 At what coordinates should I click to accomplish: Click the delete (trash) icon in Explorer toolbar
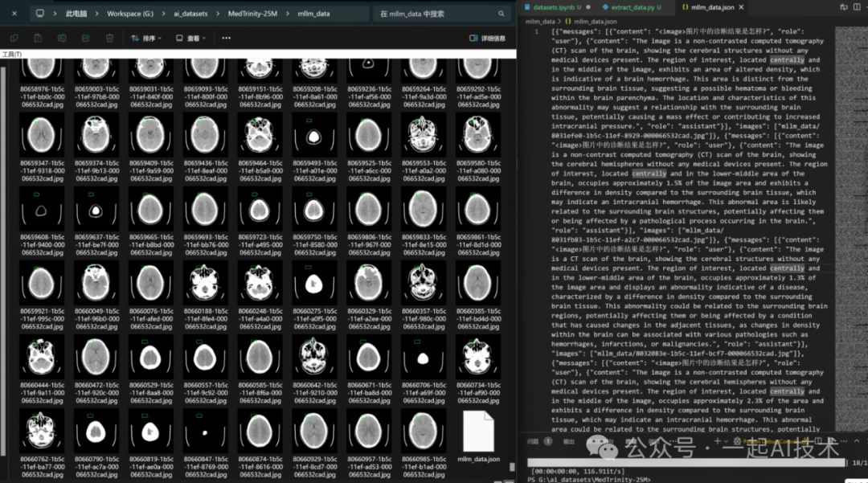(x=109, y=38)
